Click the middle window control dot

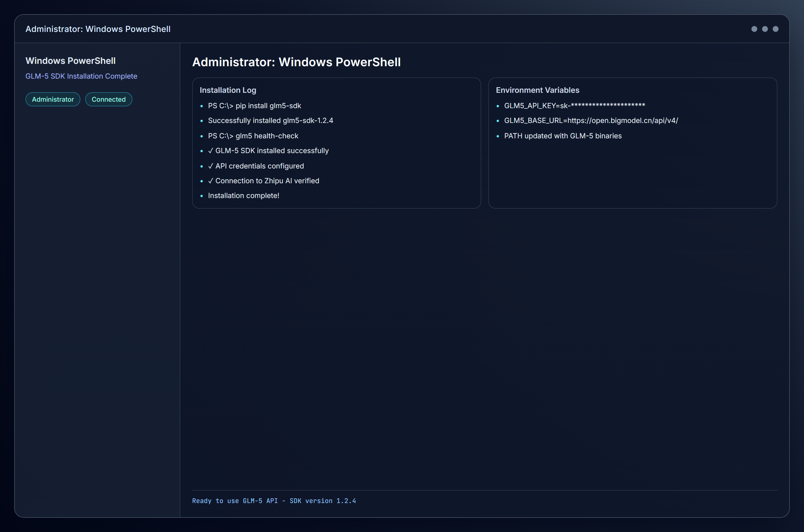pos(765,29)
